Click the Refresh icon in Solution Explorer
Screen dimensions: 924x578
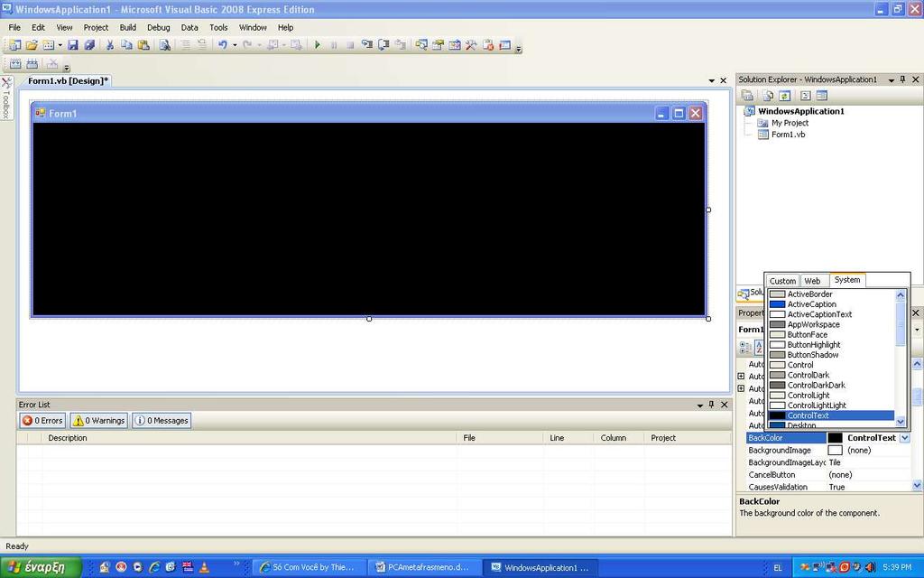[784, 96]
